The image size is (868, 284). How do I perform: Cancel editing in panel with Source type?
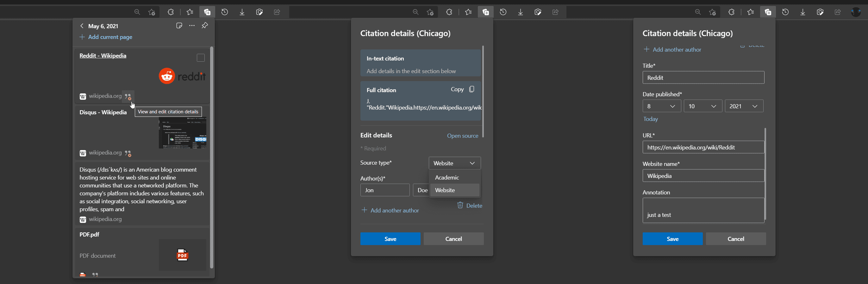click(x=453, y=239)
